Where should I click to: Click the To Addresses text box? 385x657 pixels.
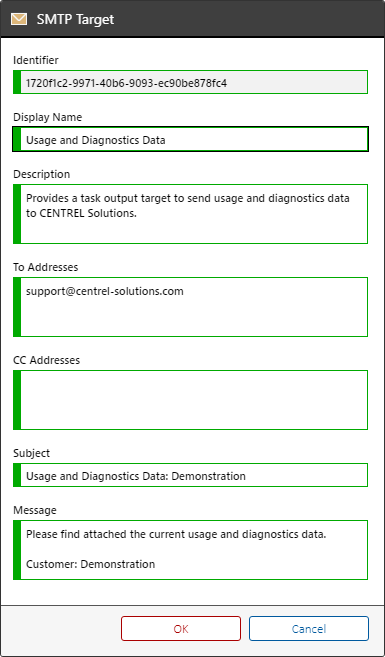[191, 307]
